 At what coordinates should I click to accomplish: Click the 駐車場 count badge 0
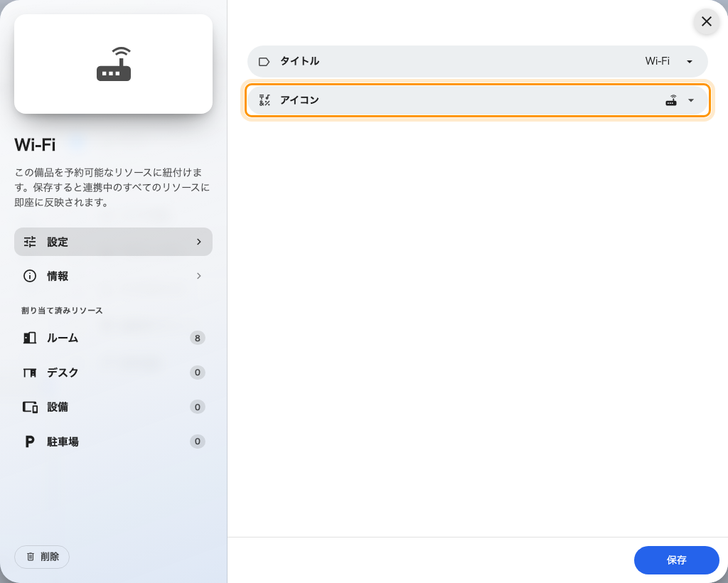click(x=198, y=442)
